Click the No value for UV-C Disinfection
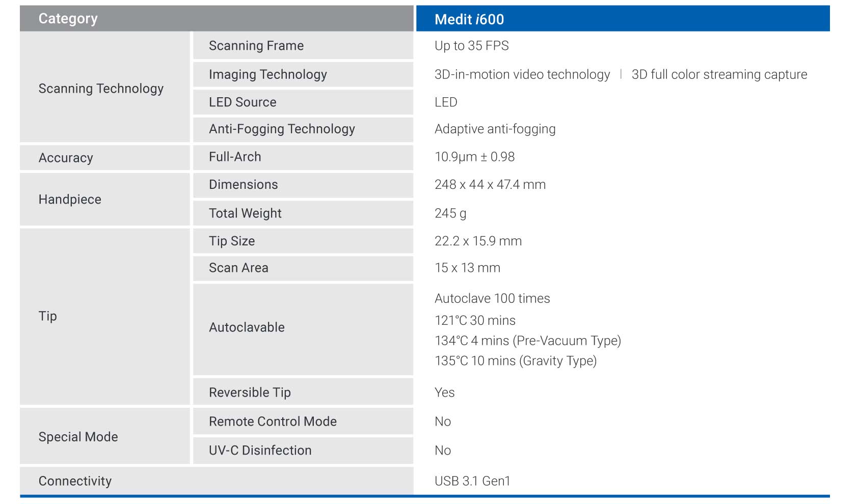859x504 pixels. coord(443,451)
